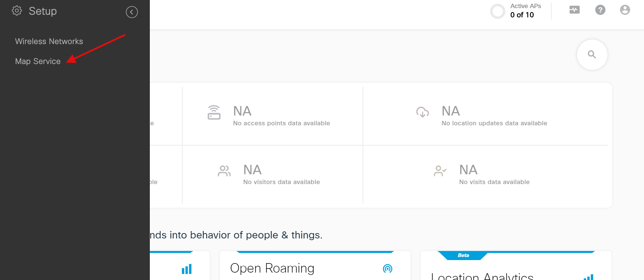Click the bar chart icon on left card
The image size is (644, 280).
pos(187,269)
